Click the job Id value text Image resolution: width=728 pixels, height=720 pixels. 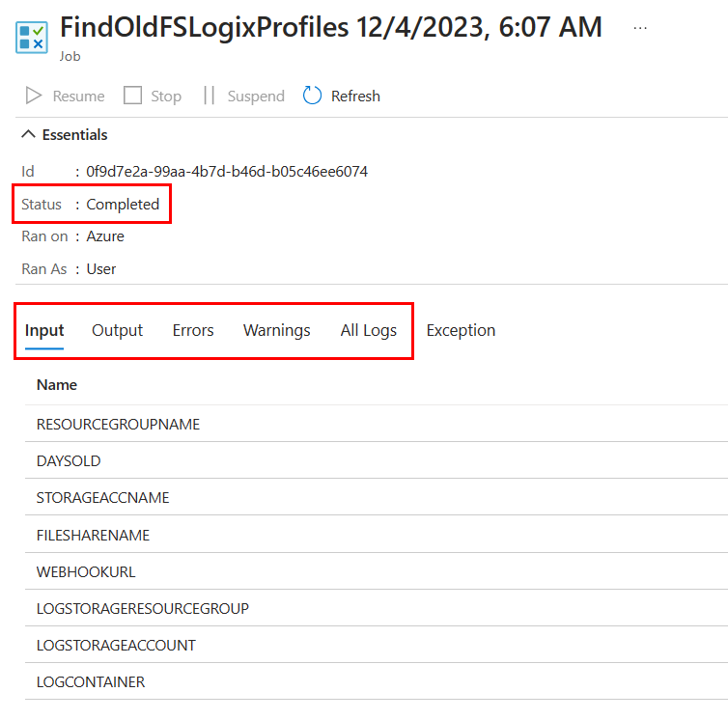[x=226, y=172]
